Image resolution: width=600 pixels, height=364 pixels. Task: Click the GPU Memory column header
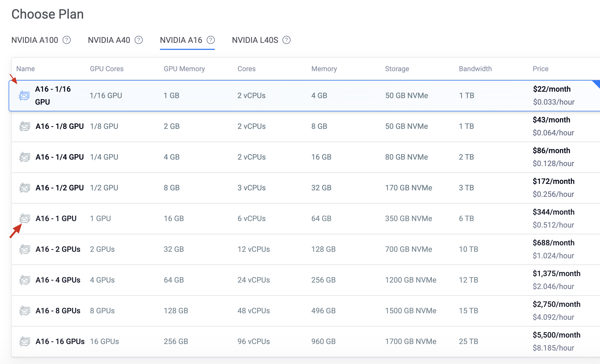tap(184, 69)
